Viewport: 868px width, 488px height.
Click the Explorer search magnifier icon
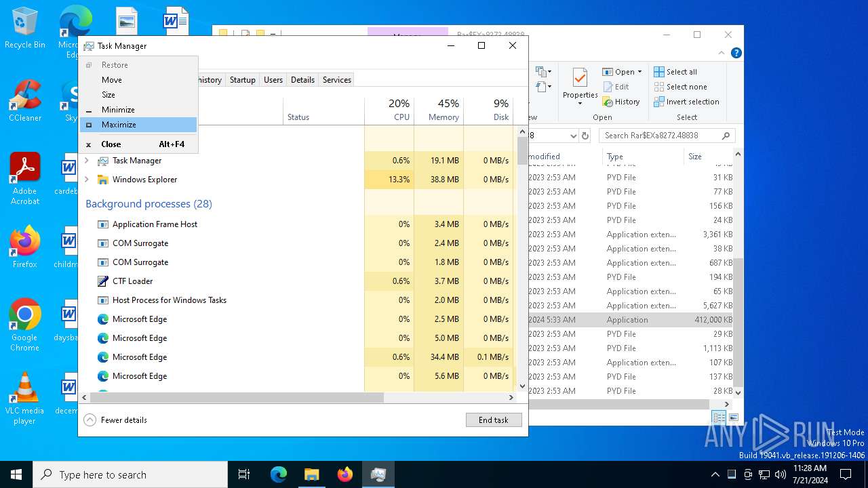pyautogui.click(x=726, y=136)
